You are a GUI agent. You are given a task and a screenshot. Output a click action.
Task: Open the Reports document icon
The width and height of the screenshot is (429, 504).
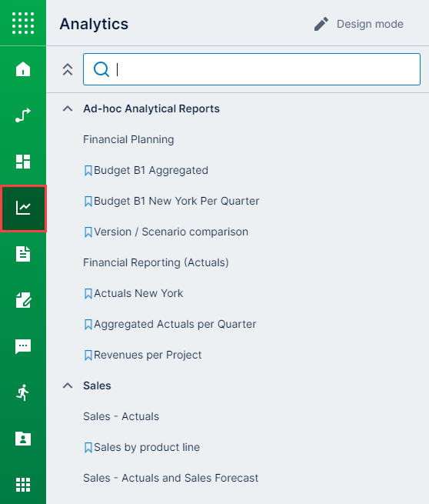click(x=23, y=254)
